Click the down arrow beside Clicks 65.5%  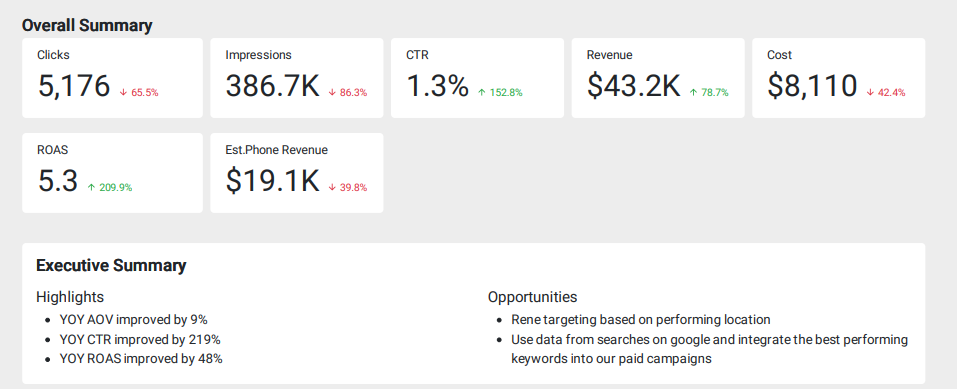coord(123,93)
